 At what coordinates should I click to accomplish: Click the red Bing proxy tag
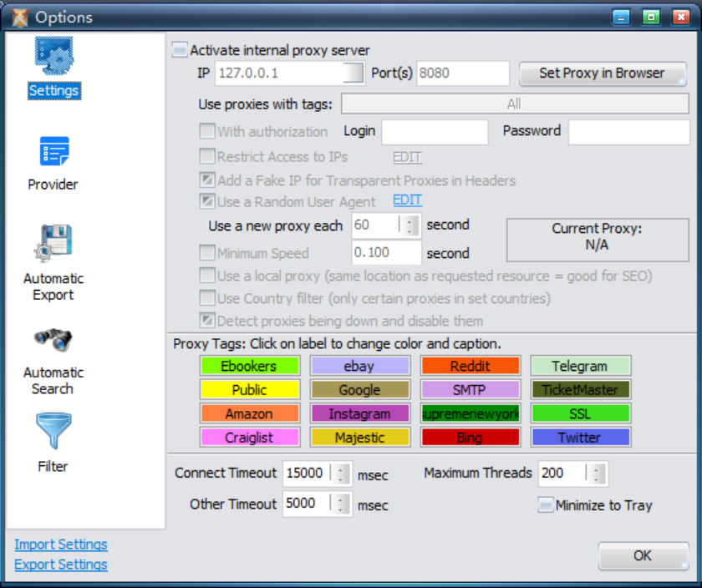coord(470,437)
